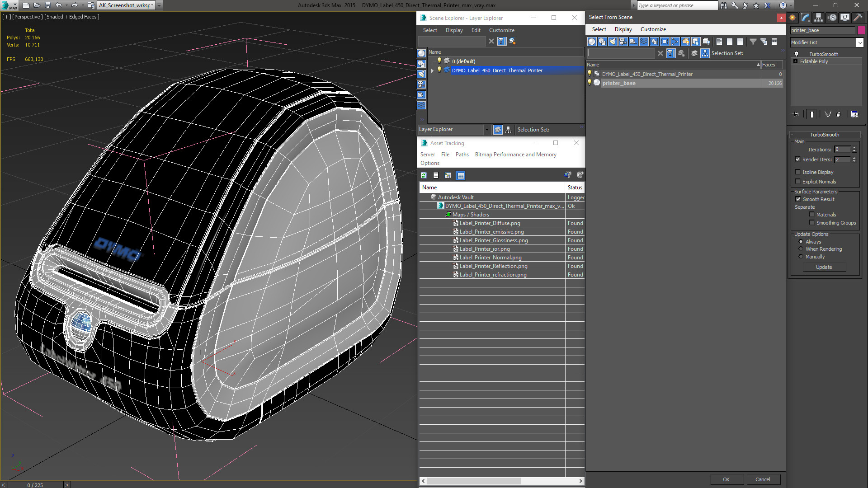Expand the DYMO_Label_450 layer in Scene Explorer
This screenshot has width=868, height=488.
click(x=432, y=70)
